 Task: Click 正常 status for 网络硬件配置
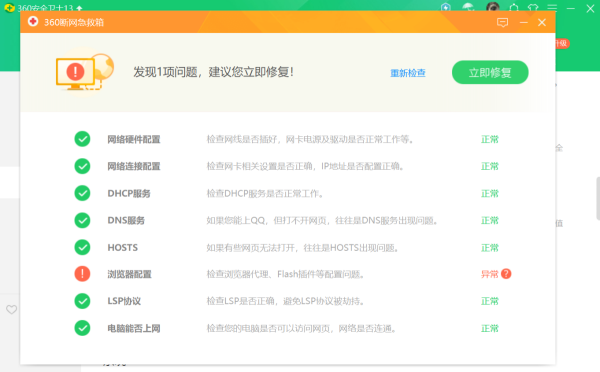pyautogui.click(x=489, y=139)
